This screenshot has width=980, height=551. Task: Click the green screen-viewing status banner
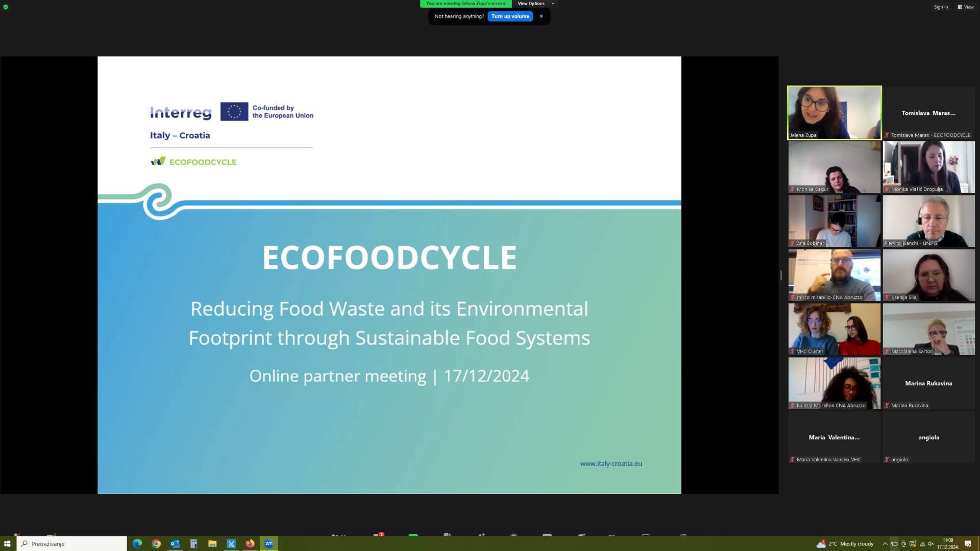coord(465,4)
